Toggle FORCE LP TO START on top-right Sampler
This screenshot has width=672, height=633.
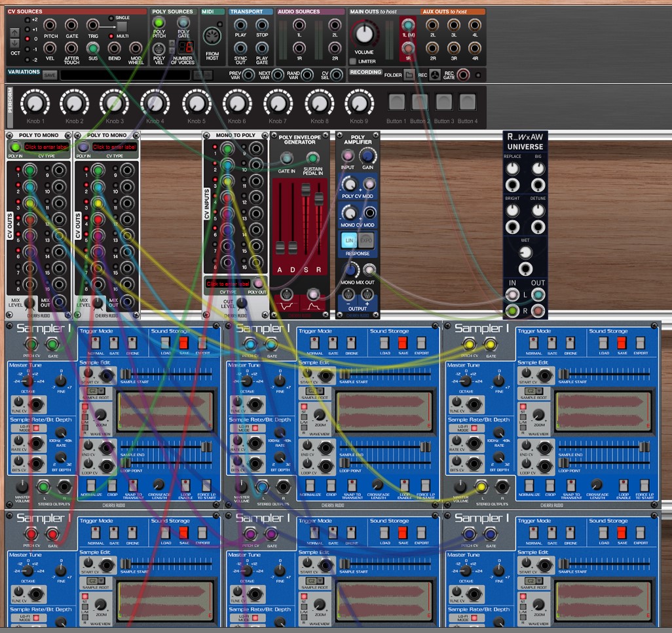click(644, 486)
